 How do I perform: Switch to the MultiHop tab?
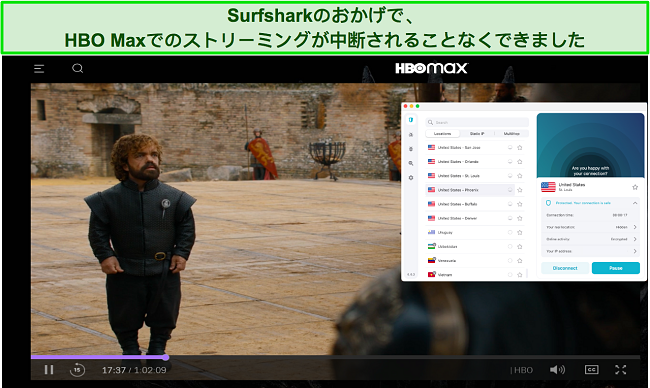click(512, 133)
